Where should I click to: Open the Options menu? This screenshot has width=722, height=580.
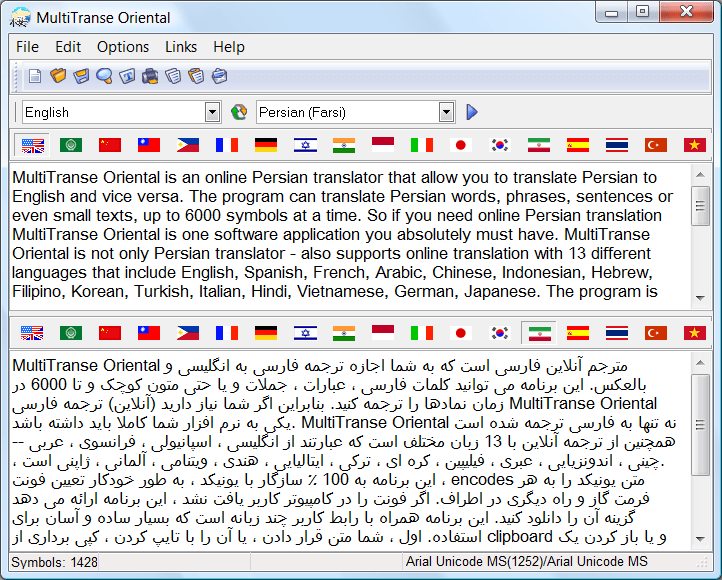point(123,47)
